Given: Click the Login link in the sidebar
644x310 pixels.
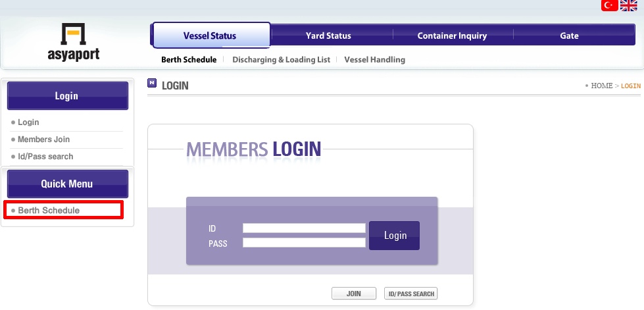Looking at the screenshot, I should coord(28,122).
